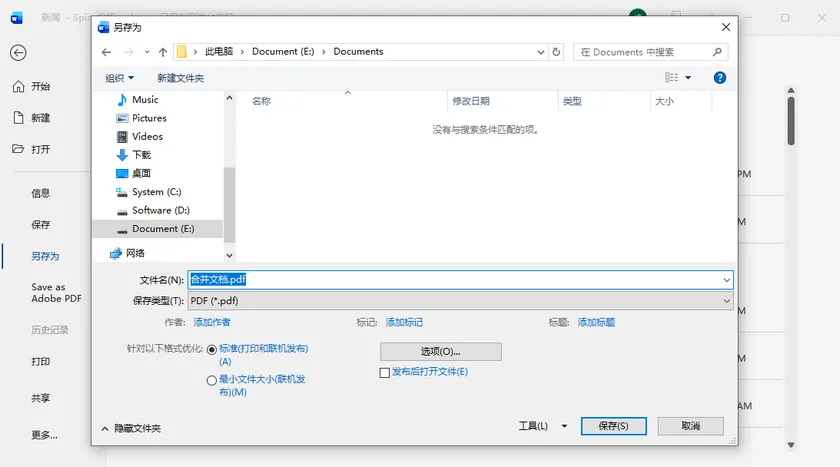Image resolution: width=840 pixels, height=467 pixels.
Task: Go back using dialog back arrow
Action: [x=106, y=52]
